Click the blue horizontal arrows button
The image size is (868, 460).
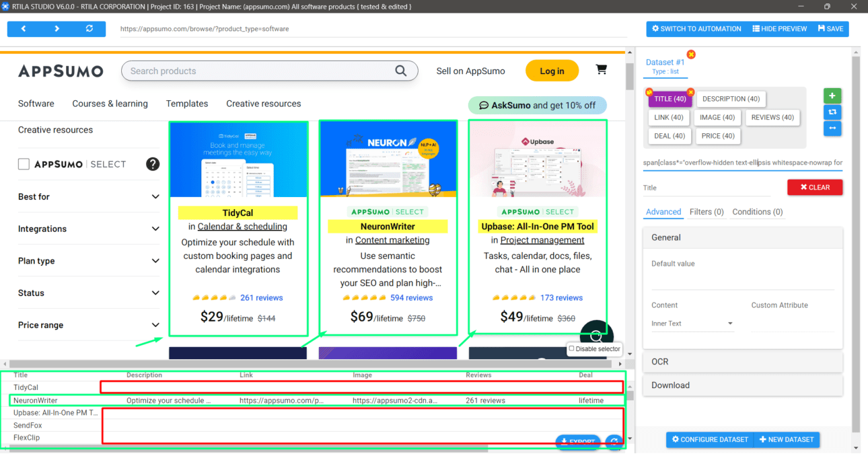[x=832, y=128]
